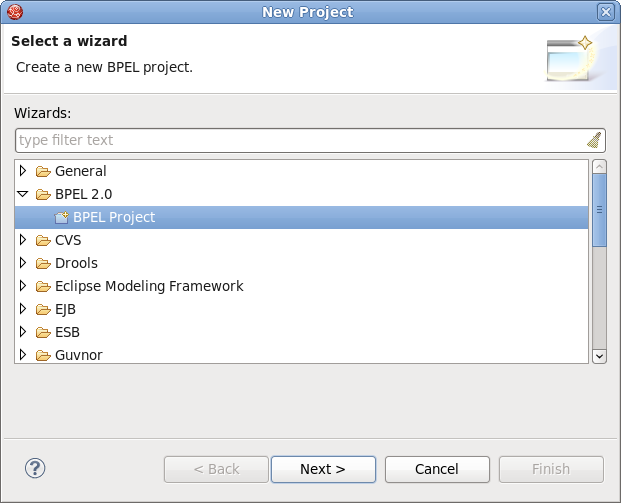621x503 pixels.
Task: Click the Drools folder icon
Action: pos(43,263)
